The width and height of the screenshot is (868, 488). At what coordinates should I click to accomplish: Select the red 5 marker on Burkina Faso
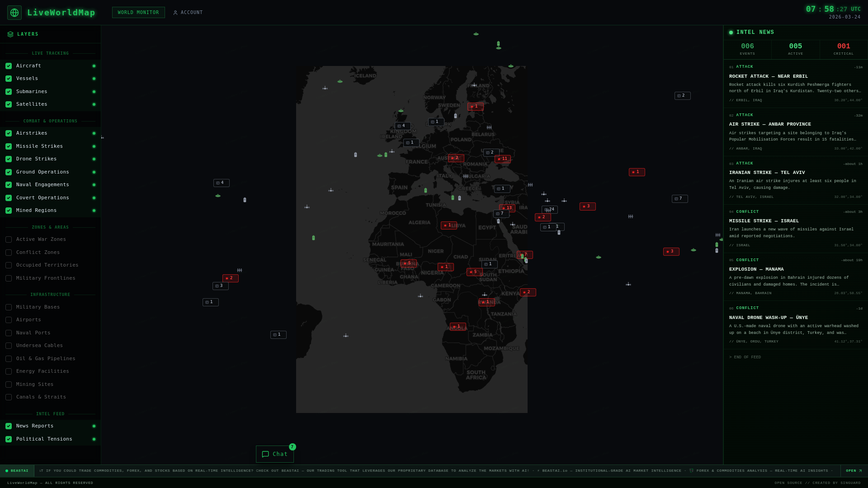(409, 263)
